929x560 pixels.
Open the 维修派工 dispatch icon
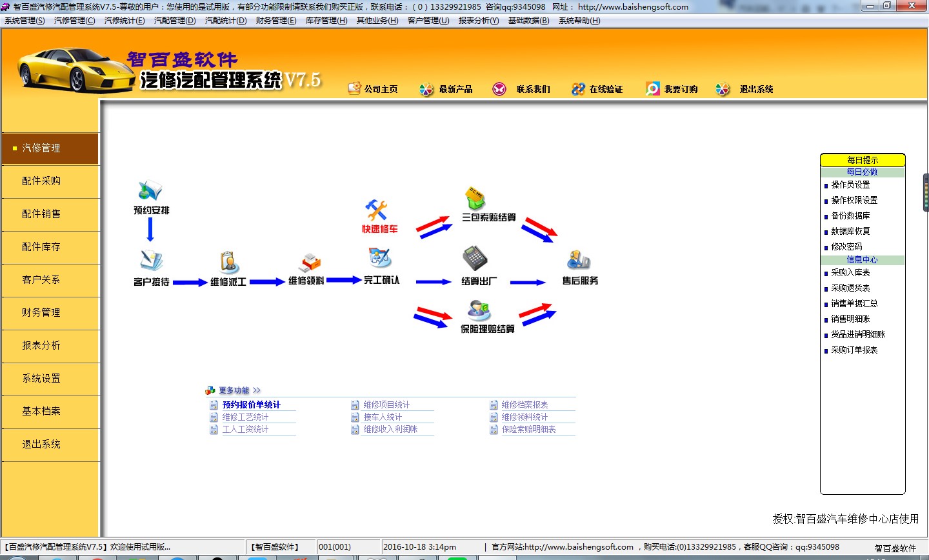pos(228,262)
